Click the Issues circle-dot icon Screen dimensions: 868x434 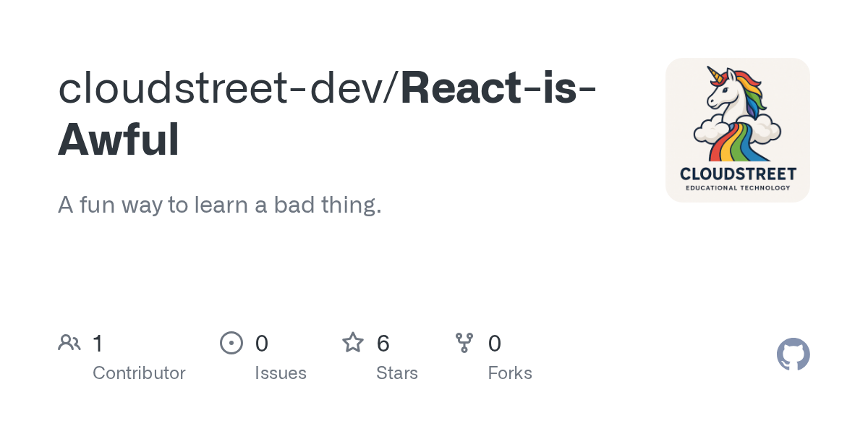click(x=231, y=343)
